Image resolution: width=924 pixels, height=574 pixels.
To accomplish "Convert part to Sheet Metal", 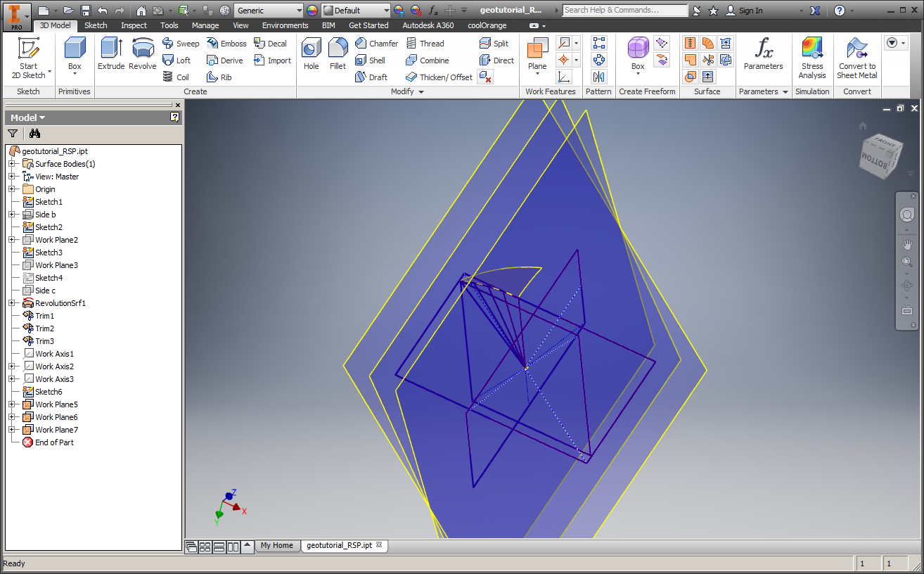I will tap(856, 58).
